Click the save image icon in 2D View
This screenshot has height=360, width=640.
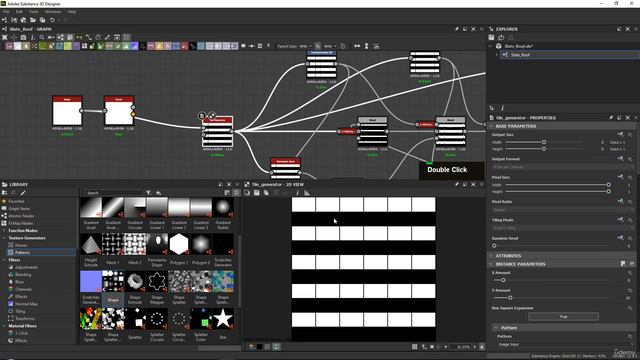(x=256, y=193)
